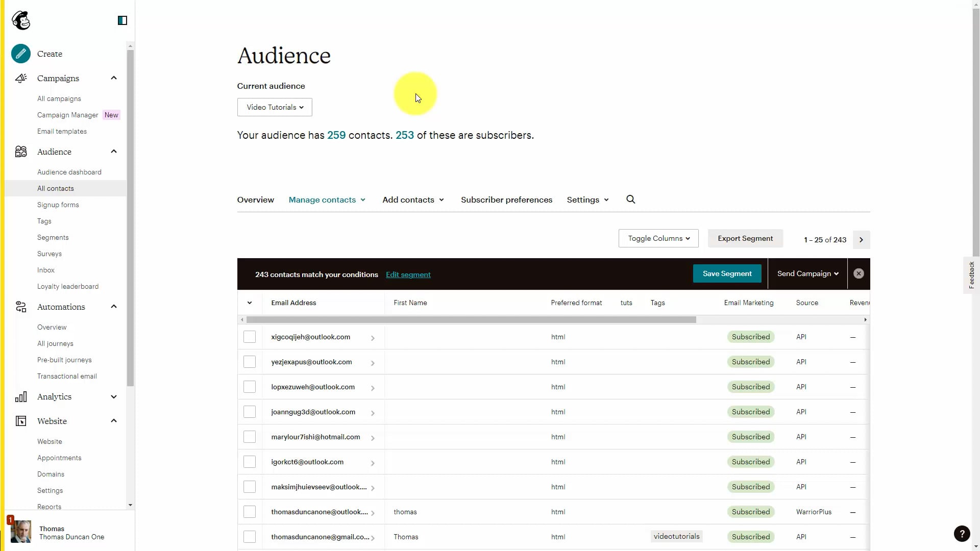The height and width of the screenshot is (551, 980).
Task: Click the Edit segment link
Action: click(408, 274)
